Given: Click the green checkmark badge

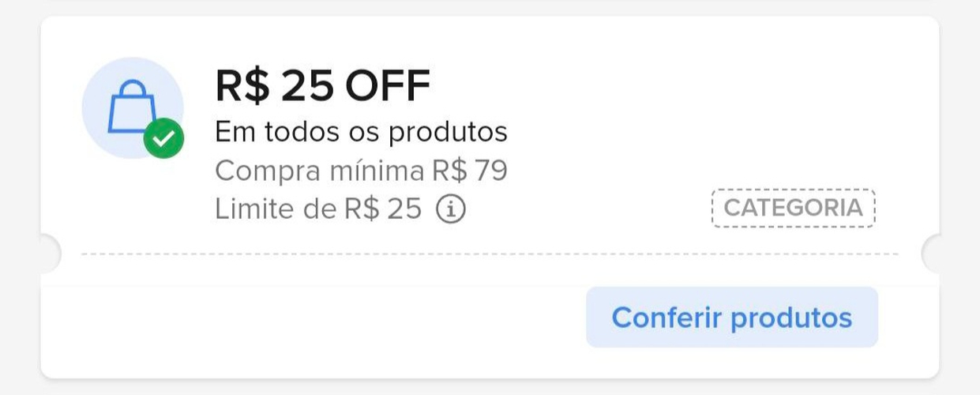Looking at the screenshot, I should [x=163, y=139].
